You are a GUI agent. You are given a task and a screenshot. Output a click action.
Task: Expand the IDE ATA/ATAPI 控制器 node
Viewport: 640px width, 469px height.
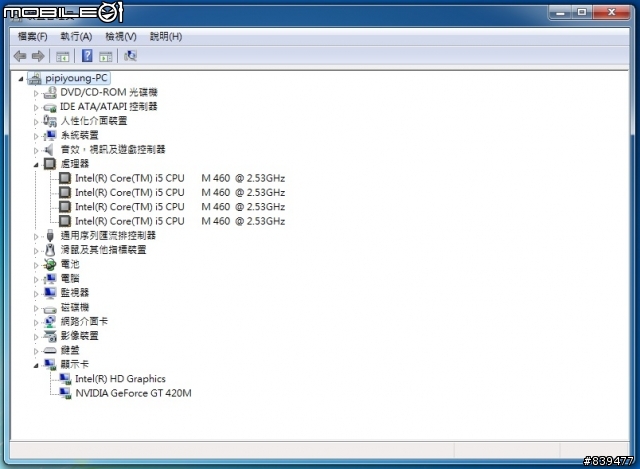[x=36, y=108]
